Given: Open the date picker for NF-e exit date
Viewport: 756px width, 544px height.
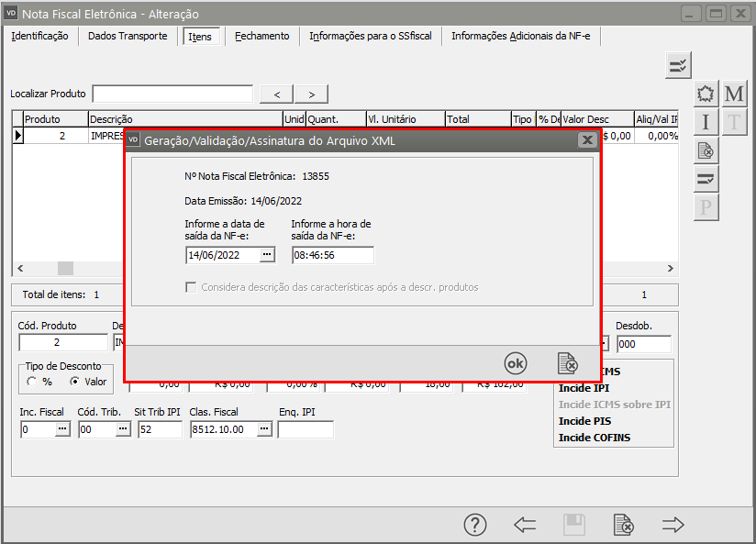Looking at the screenshot, I should (267, 255).
